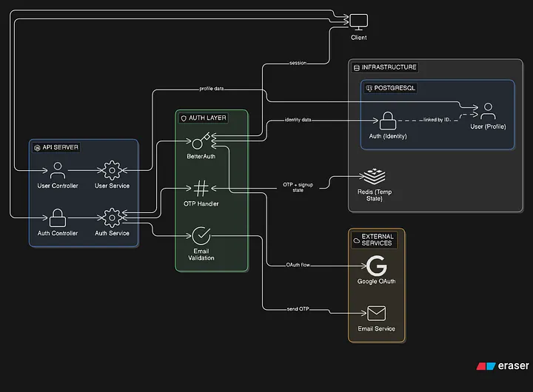533x392 pixels.
Task: Click the 'OAuth flow' connector label
Action: point(298,265)
